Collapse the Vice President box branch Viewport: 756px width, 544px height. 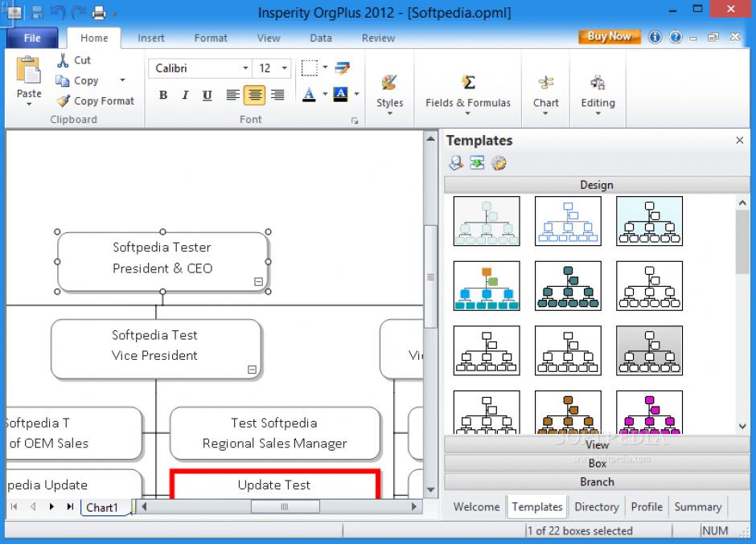tap(252, 370)
